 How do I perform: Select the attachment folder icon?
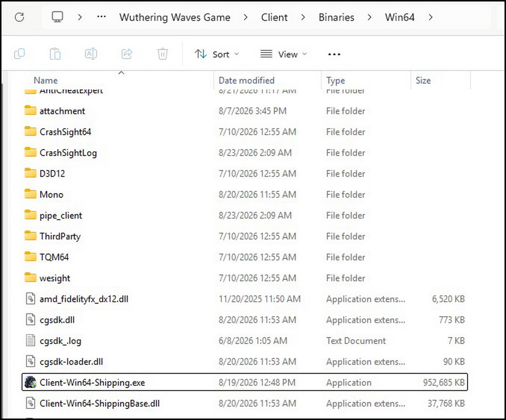pyautogui.click(x=30, y=110)
